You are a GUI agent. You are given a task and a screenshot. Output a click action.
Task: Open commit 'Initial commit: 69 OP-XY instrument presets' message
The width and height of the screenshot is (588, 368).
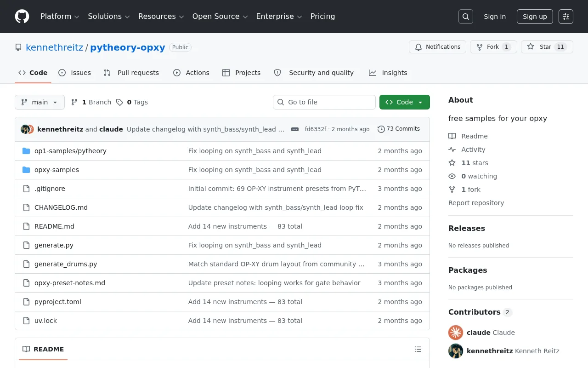(x=277, y=189)
